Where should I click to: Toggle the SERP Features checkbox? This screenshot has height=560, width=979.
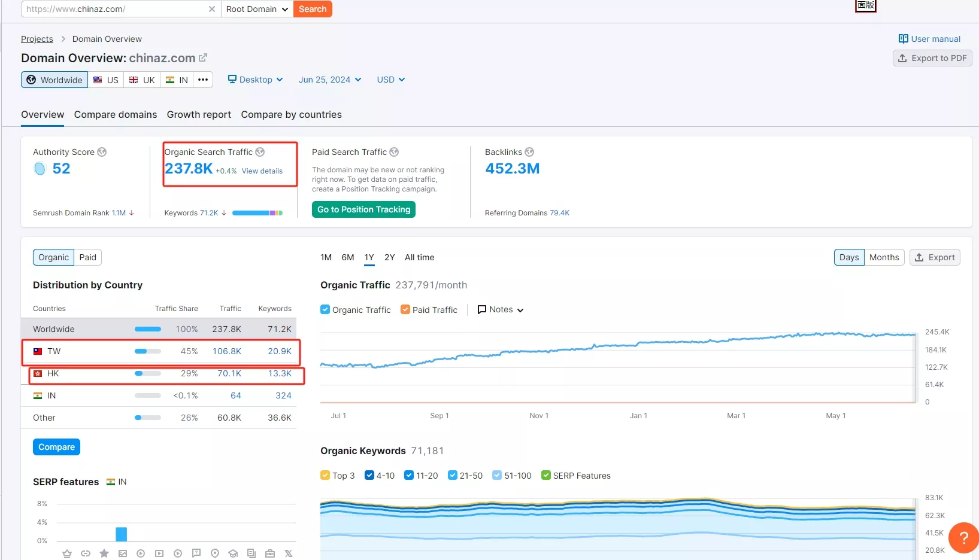[x=546, y=475]
